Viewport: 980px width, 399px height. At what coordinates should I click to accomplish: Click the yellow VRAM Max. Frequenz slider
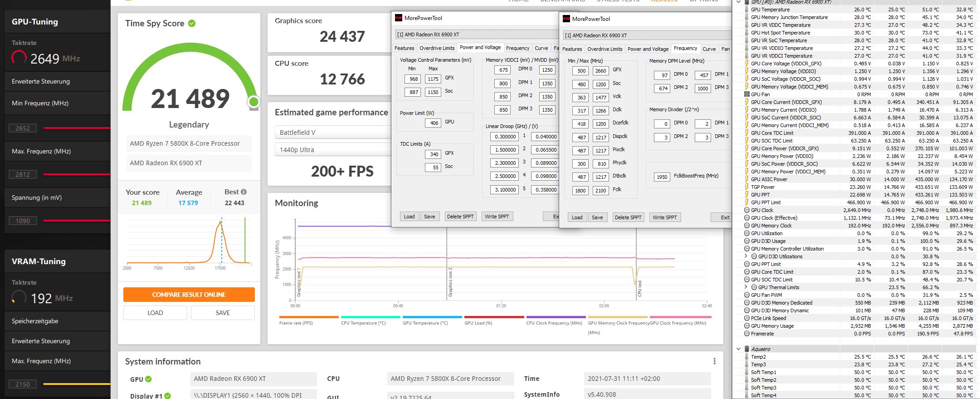click(77, 384)
